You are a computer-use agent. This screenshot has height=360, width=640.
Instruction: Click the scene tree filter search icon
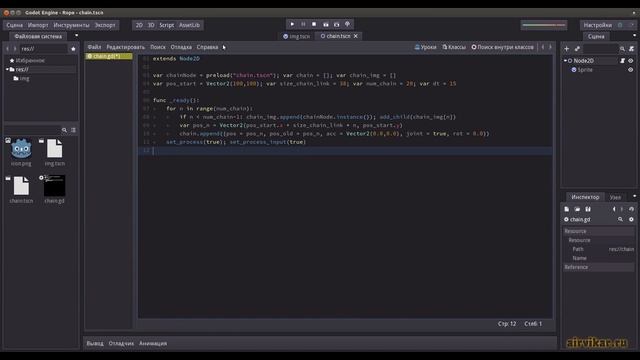[x=622, y=49]
